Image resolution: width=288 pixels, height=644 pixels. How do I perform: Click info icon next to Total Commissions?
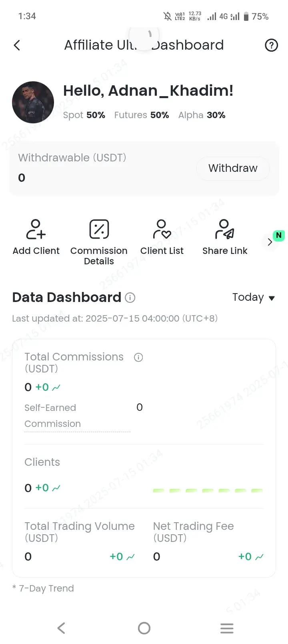tap(138, 357)
